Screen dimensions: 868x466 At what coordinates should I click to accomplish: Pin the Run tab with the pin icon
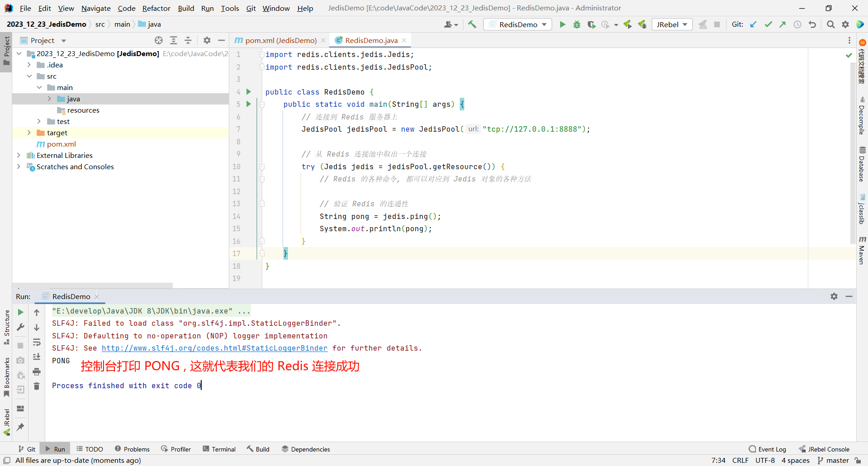(20, 427)
